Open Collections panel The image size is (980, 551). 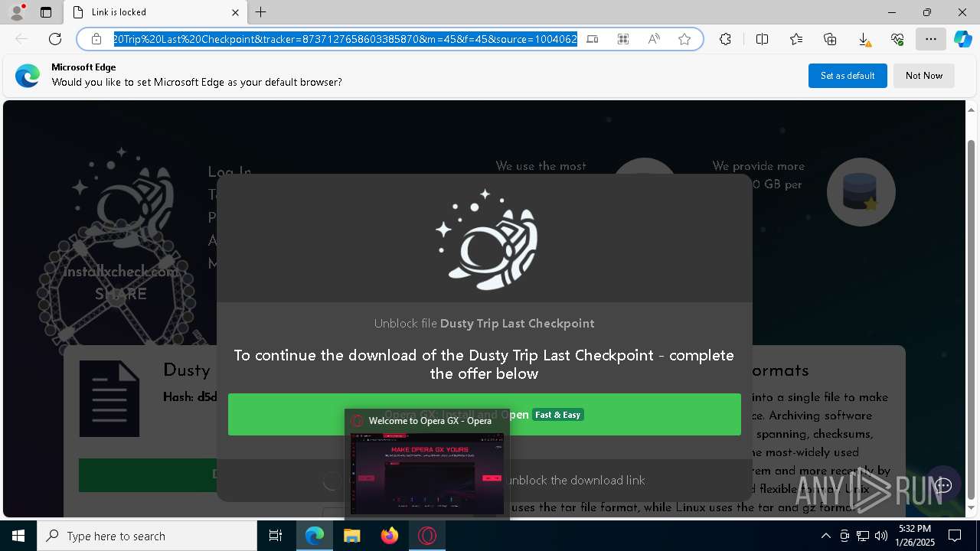pos(830,39)
